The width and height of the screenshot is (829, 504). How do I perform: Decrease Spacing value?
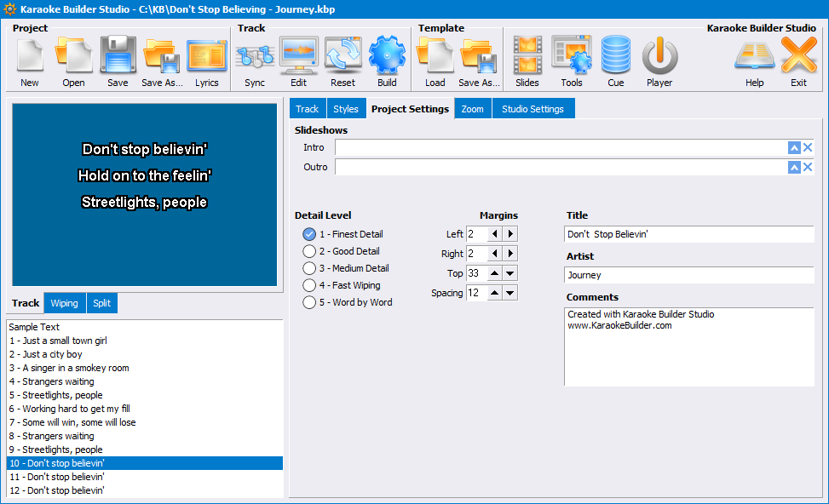[510, 293]
